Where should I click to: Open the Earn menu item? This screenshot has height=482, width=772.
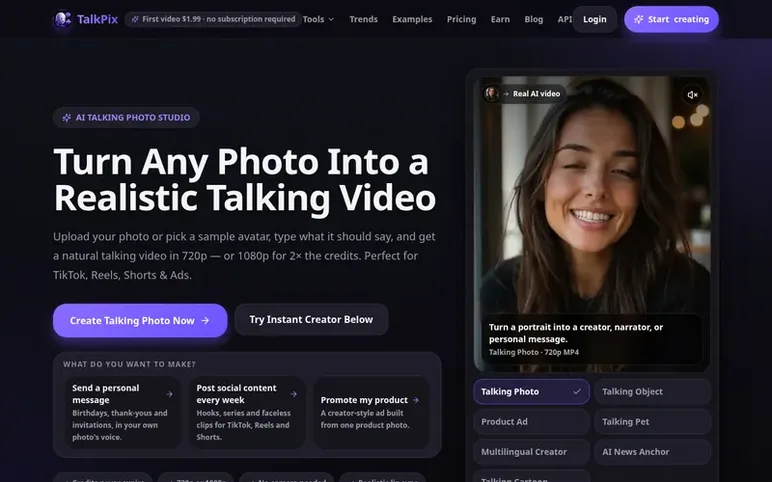point(500,19)
